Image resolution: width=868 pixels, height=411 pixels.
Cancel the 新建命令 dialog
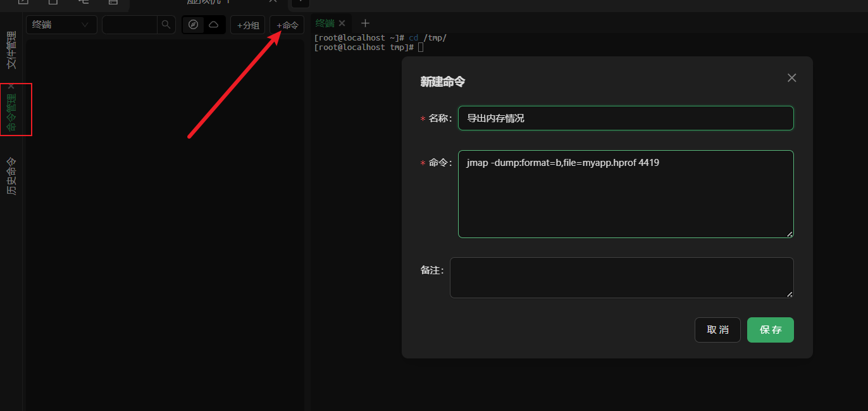tap(717, 329)
